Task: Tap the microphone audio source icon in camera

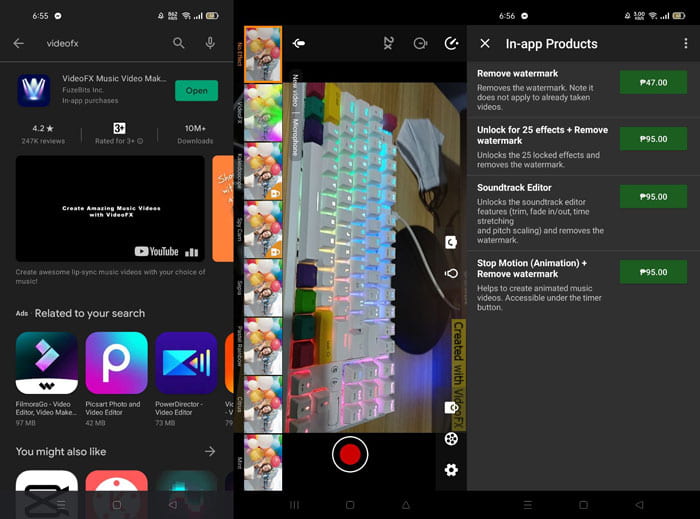Action: [299, 43]
